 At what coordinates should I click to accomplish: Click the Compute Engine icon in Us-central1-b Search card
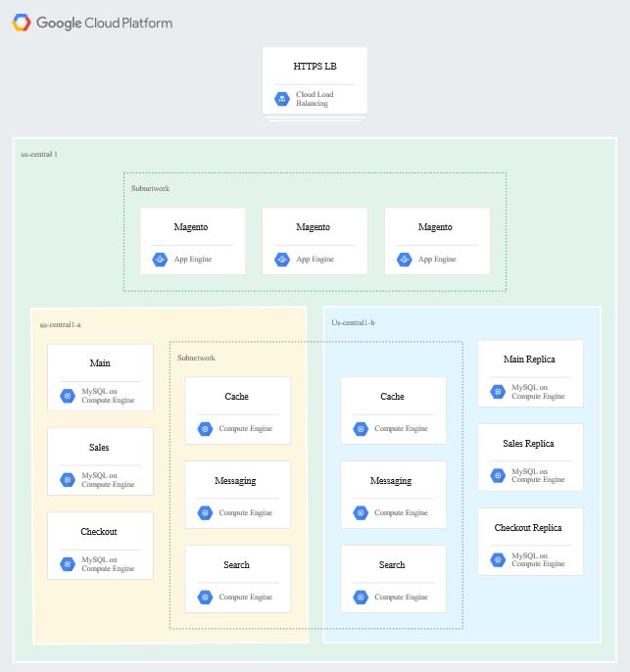click(x=361, y=597)
